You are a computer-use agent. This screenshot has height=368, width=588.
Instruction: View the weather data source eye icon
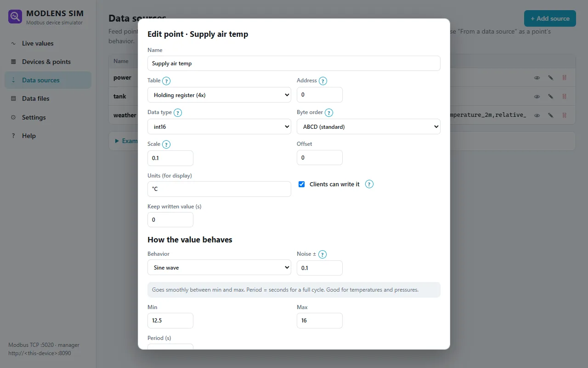point(537,115)
